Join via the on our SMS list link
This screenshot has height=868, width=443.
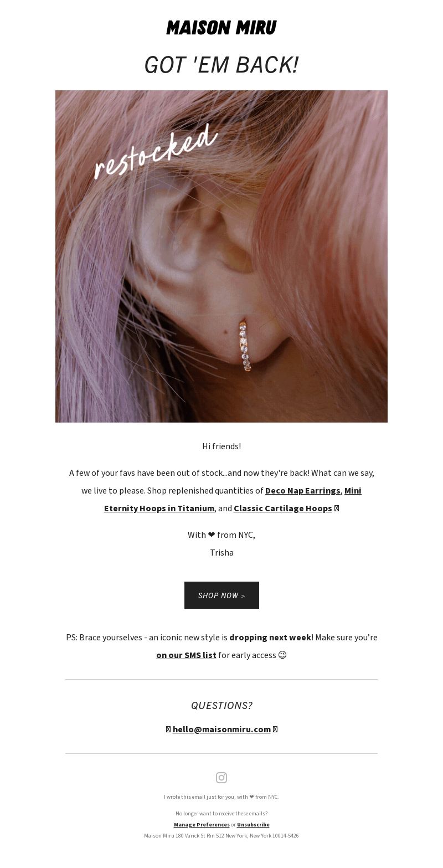[x=186, y=655]
